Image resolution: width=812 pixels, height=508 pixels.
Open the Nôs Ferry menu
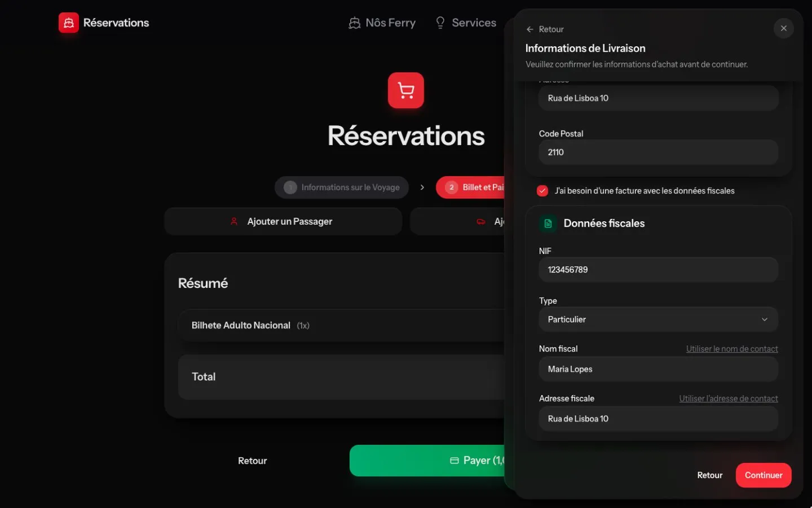tap(382, 23)
